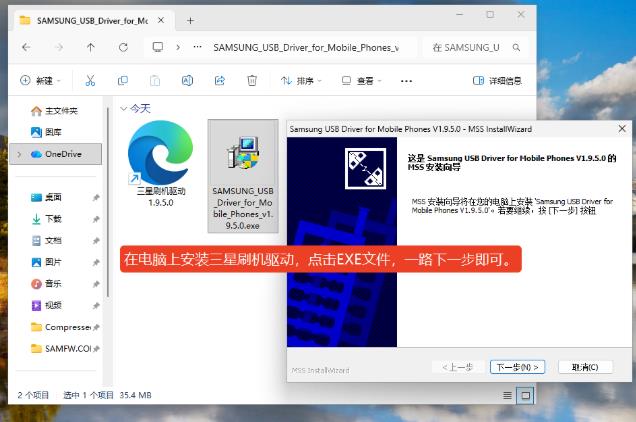Select the 三星刷机驱动 1.9.5.0 shortcut
The height and width of the screenshot is (422, 636).
click(x=161, y=164)
